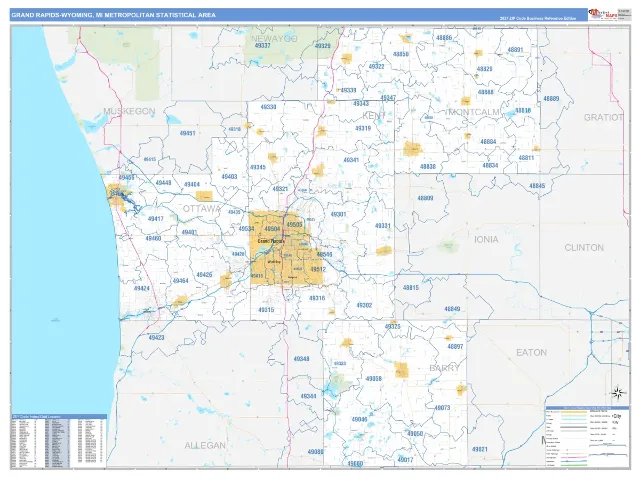640x480 pixels.
Task: Select ZIP code label 49512
Action: [318, 269]
